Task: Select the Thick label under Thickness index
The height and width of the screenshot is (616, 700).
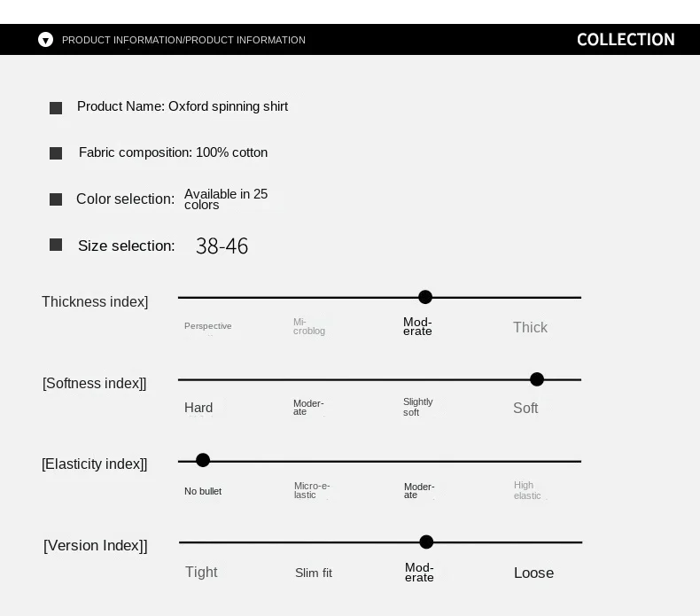Action: [x=530, y=327]
